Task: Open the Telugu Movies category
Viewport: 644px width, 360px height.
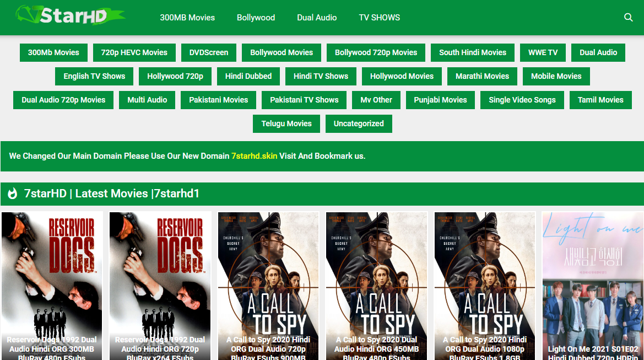Action: (x=286, y=123)
